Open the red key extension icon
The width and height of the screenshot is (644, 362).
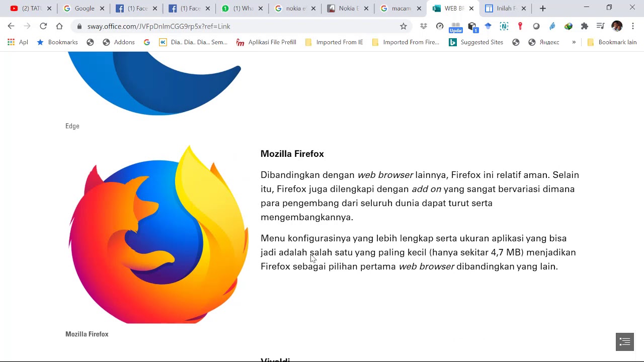[x=520, y=26]
